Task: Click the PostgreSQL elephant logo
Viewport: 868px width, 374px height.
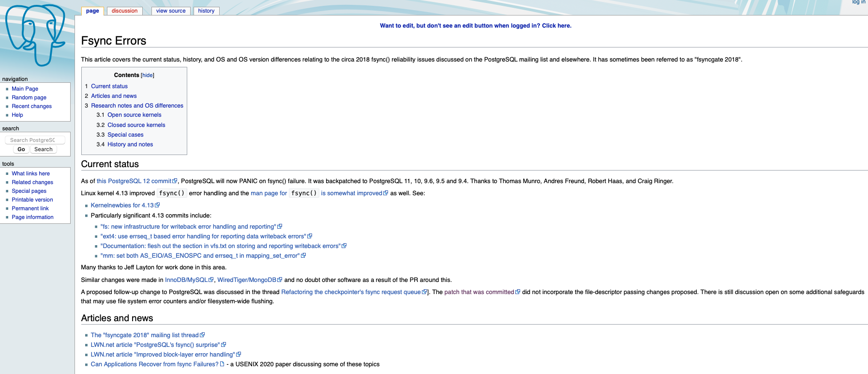Action: 35,35
